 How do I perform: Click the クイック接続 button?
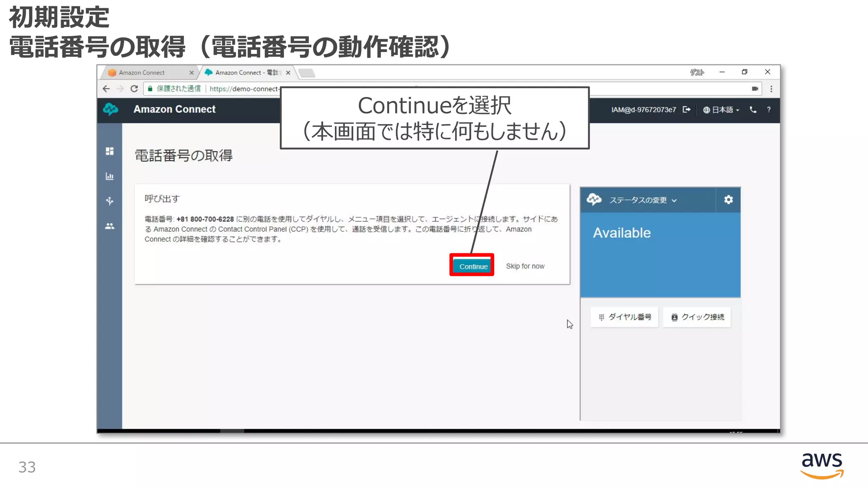[x=697, y=317]
